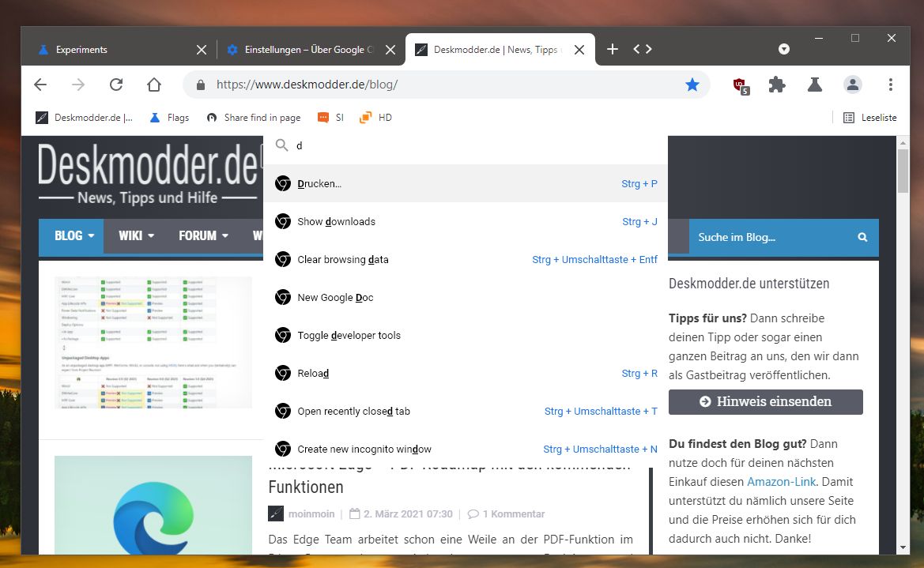The height and width of the screenshot is (568, 924).
Task: Select Toggle developer tools command
Action: (x=466, y=335)
